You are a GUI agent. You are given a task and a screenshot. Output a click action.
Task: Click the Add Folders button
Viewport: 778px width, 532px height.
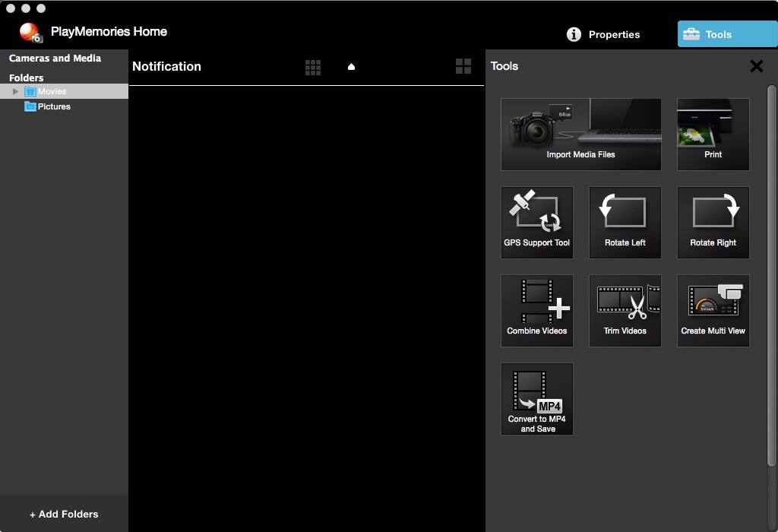(x=64, y=514)
